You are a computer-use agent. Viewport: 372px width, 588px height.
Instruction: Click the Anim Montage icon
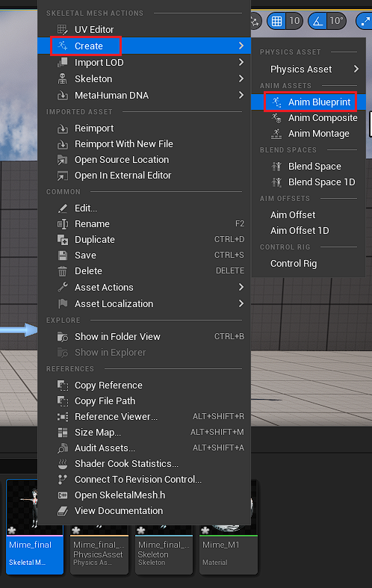276,134
